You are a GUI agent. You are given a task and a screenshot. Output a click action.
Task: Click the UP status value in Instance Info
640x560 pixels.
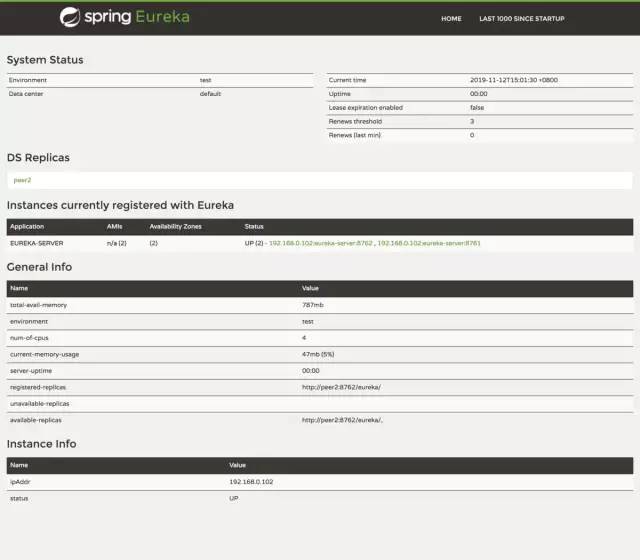(234, 498)
